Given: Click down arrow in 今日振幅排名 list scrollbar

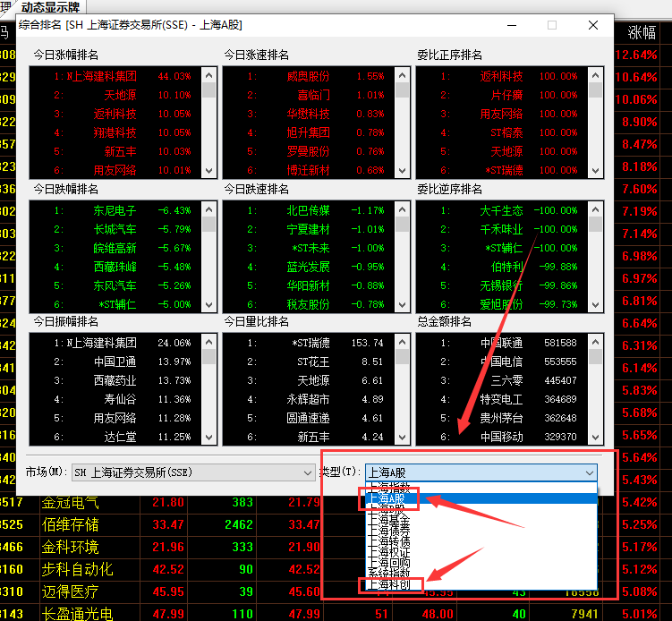Looking at the screenshot, I should [x=208, y=438].
